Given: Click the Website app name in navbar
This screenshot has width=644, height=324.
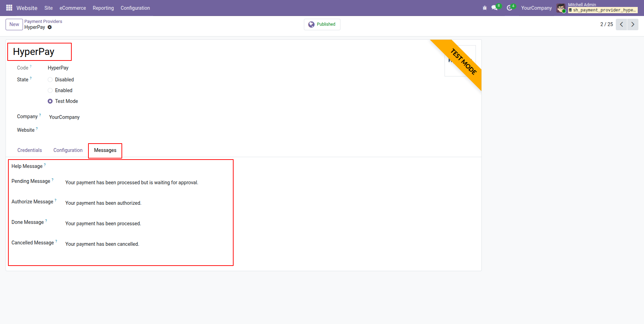Looking at the screenshot, I should [x=27, y=8].
